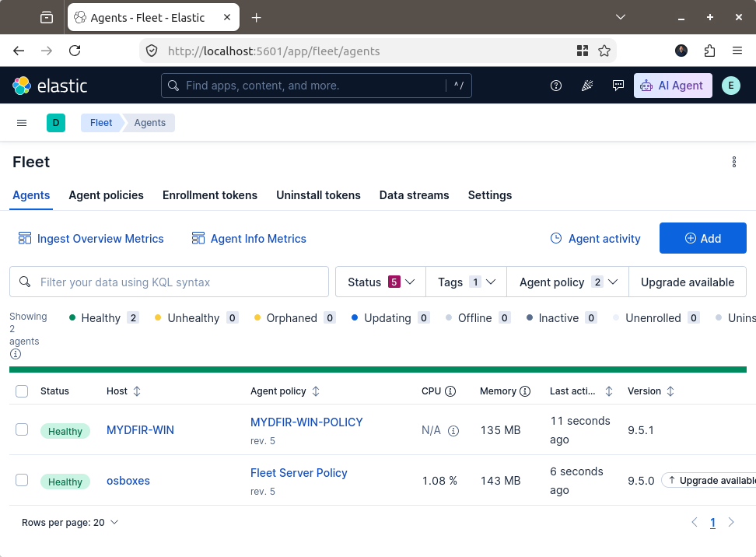Switch to Uninstall tokens tab
This screenshot has width=756, height=557.
pos(318,195)
